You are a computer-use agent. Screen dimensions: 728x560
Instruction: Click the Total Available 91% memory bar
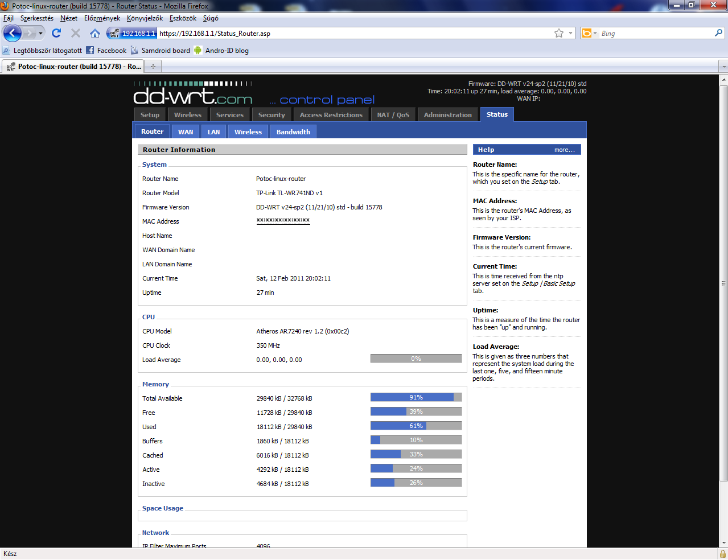416,397
